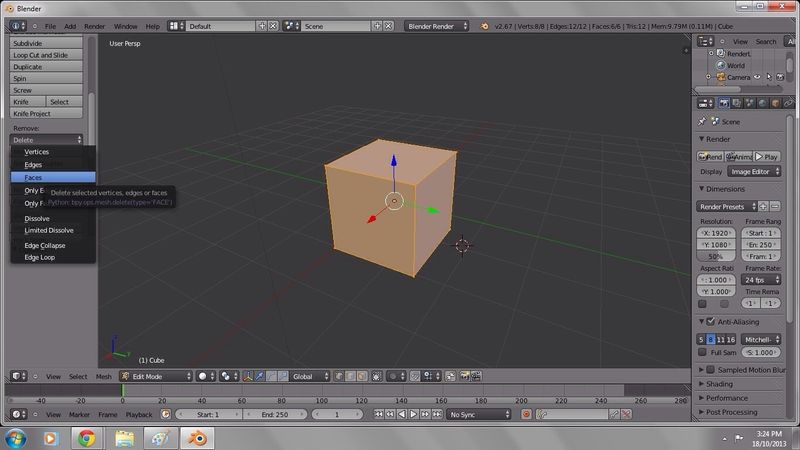Click the Loop Cut and Slide button

(x=46, y=55)
